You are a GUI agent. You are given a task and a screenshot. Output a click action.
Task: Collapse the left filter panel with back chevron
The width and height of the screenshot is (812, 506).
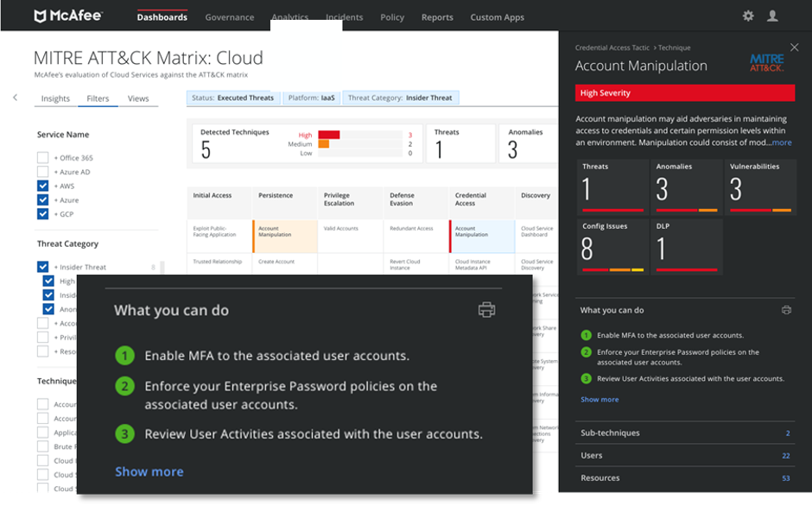[x=15, y=98]
